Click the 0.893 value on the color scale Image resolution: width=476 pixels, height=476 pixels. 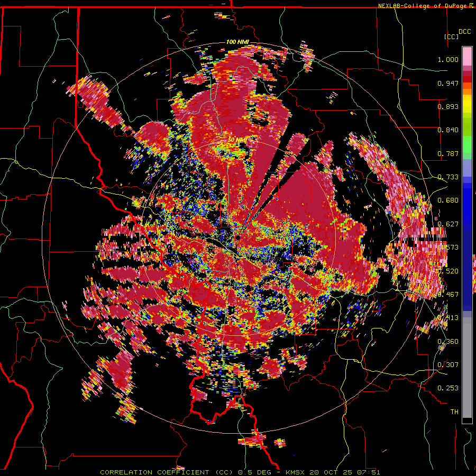[448, 106]
